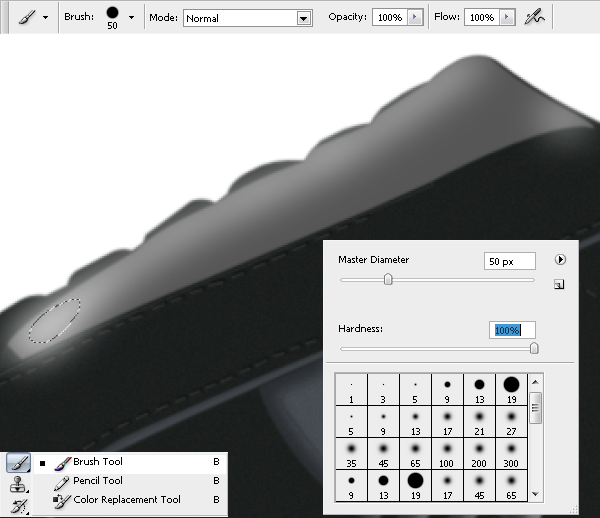Select the hard round 3 brush
Viewport: 600px width, 518px height.
(383, 390)
